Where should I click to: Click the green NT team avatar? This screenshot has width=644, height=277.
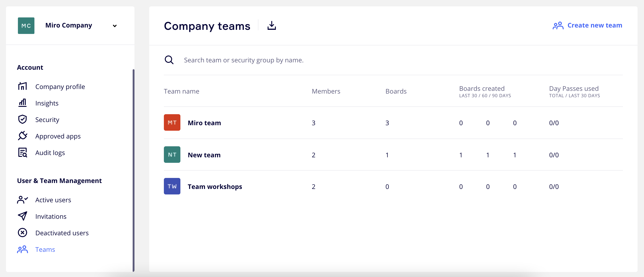(172, 155)
